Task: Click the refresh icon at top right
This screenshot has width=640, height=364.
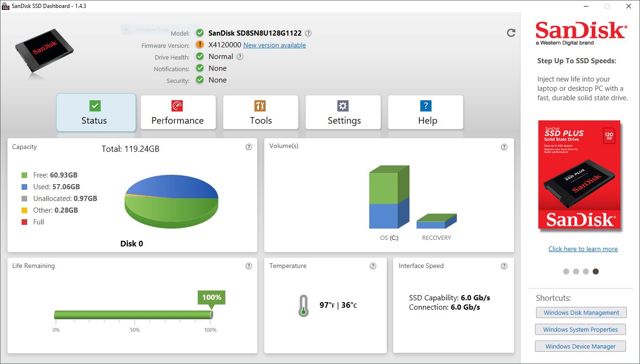Action: [x=511, y=33]
